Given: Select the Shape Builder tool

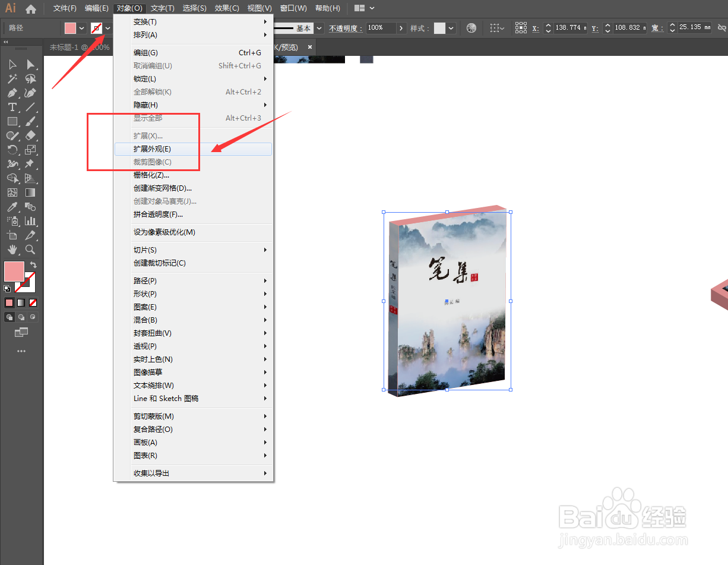Looking at the screenshot, I should pos(12,178).
